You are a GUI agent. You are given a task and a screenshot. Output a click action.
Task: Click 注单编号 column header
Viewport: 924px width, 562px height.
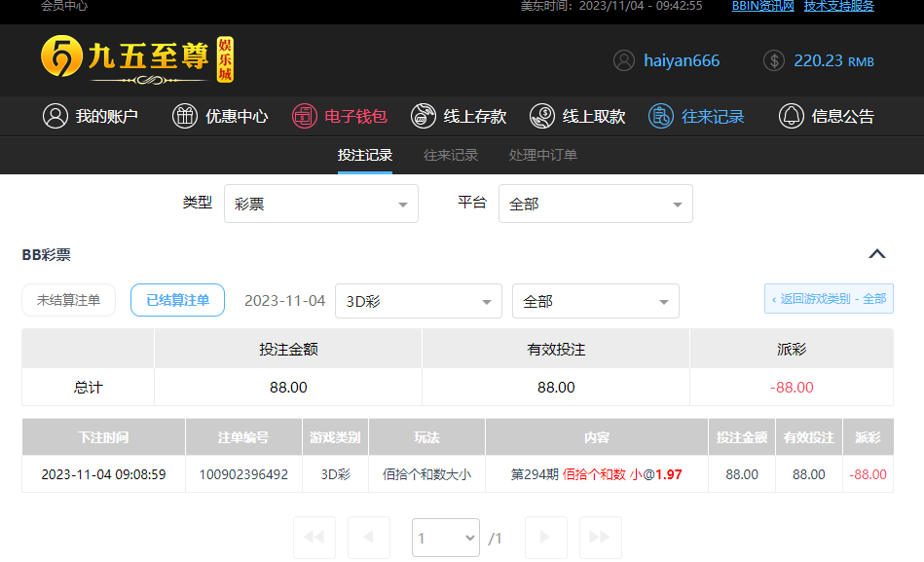point(243,437)
